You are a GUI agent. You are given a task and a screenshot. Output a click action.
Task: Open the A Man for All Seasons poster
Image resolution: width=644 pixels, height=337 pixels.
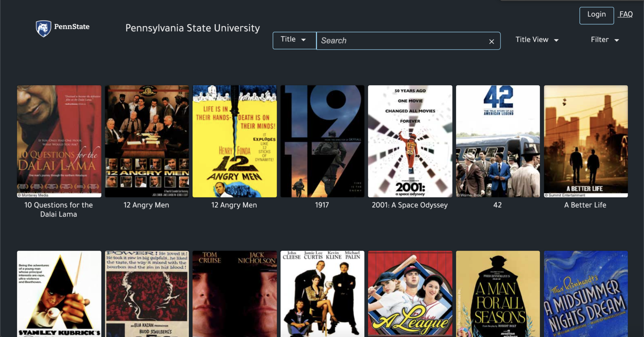coord(497,294)
